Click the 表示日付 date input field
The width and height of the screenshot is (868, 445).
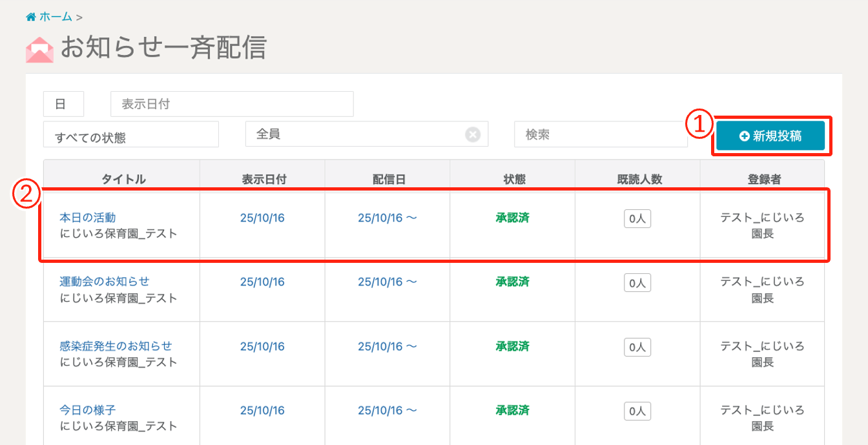coord(232,104)
